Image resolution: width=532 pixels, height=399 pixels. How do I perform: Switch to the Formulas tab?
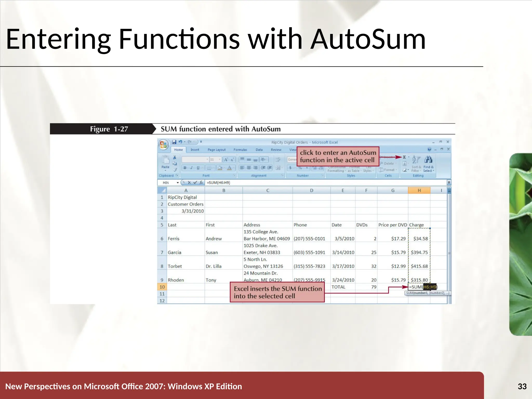tap(240, 150)
